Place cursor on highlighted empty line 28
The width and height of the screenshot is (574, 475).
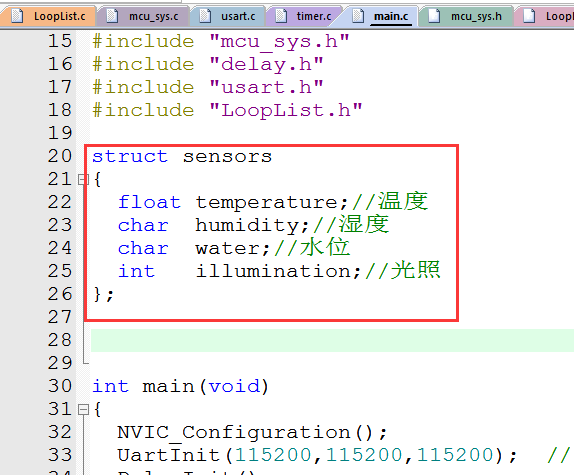click(332, 340)
